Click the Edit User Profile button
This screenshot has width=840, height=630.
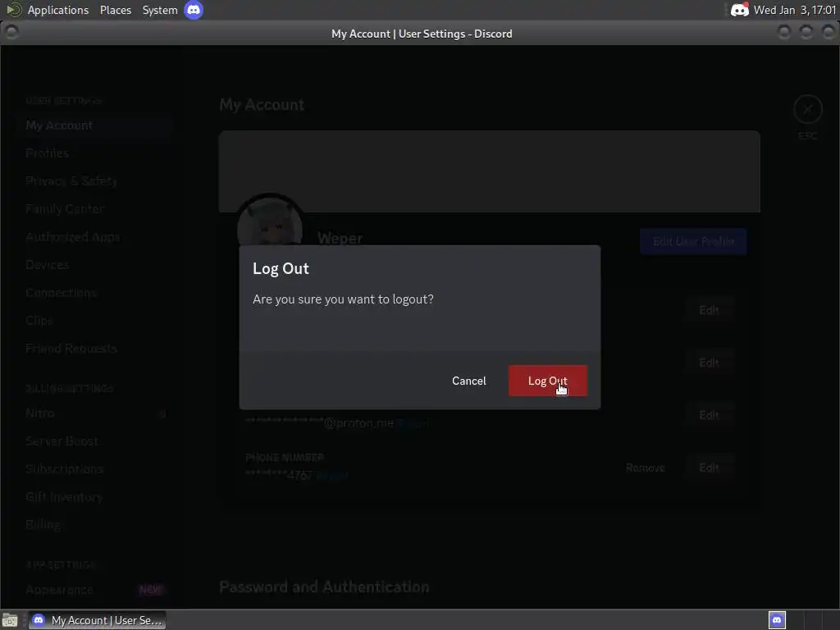click(x=693, y=242)
